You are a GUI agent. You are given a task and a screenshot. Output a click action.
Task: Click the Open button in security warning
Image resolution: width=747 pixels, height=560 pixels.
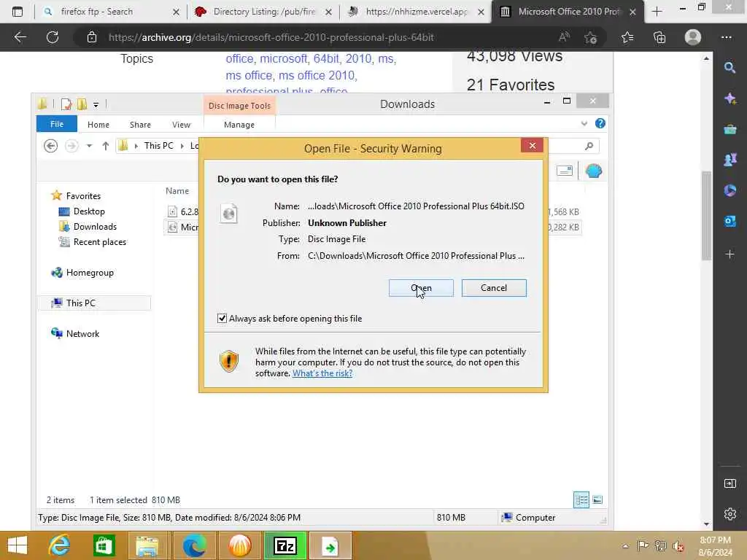(421, 288)
